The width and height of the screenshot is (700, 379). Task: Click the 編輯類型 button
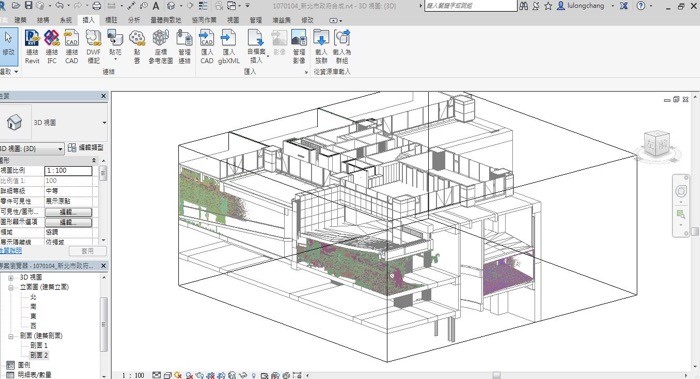pyautogui.click(x=86, y=148)
